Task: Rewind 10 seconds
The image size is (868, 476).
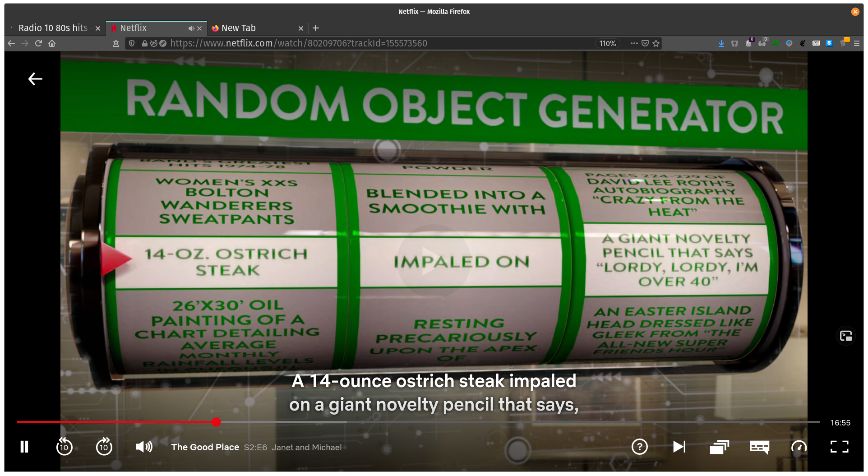Action: [64, 447]
